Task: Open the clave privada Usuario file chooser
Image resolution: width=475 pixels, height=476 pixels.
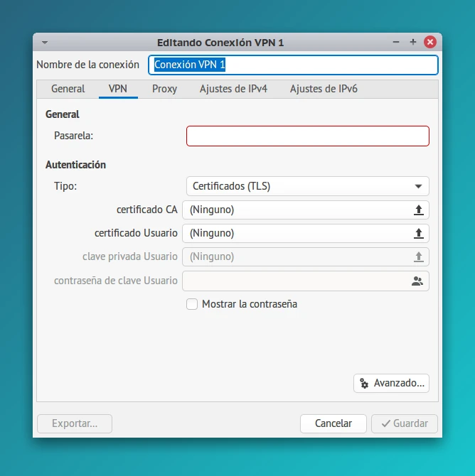Action: [306, 256]
